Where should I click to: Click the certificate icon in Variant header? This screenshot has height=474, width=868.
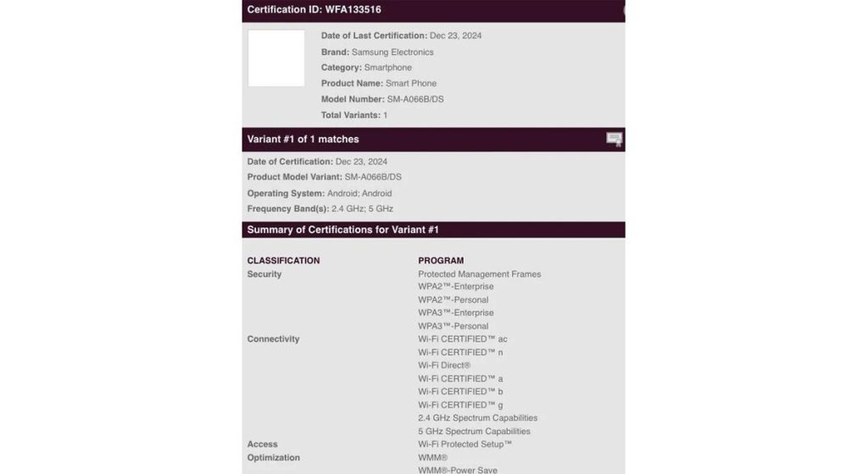tap(615, 139)
